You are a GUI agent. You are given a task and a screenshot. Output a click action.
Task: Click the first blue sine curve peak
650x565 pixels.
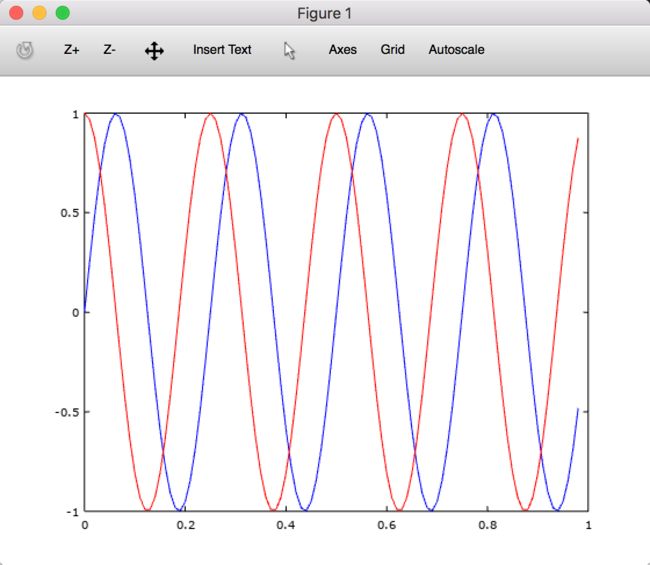point(116,114)
